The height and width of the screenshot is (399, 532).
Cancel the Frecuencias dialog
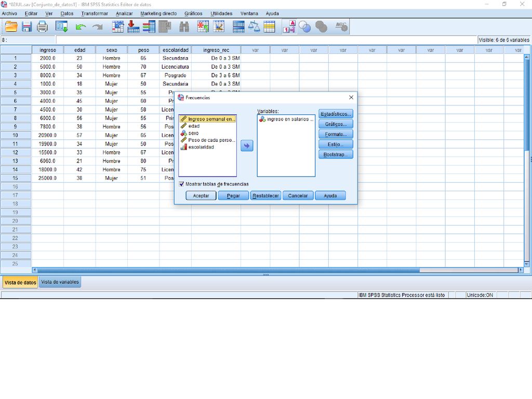click(298, 195)
